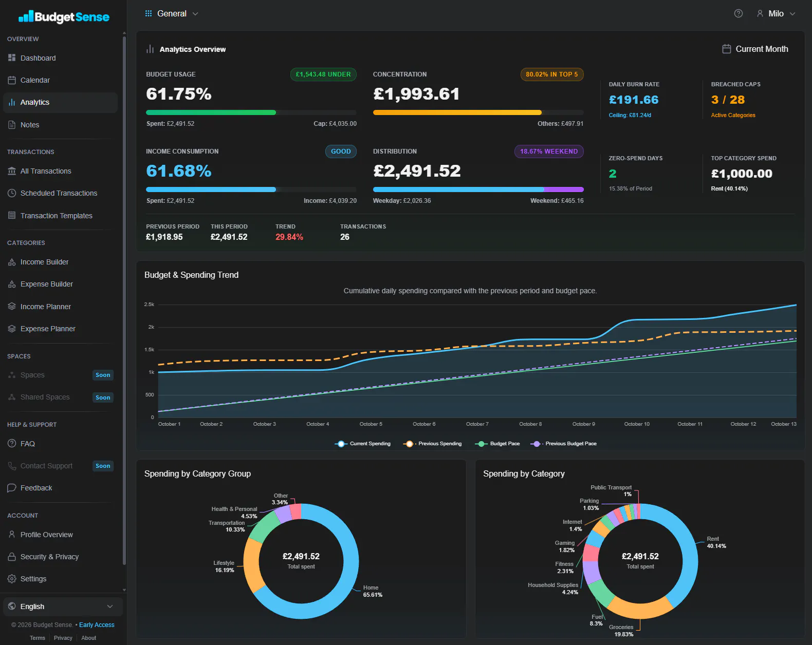Click the Analytics Overview bar chart icon
Viewport: 812px width, 645px height.
click(x=150, y=49)
